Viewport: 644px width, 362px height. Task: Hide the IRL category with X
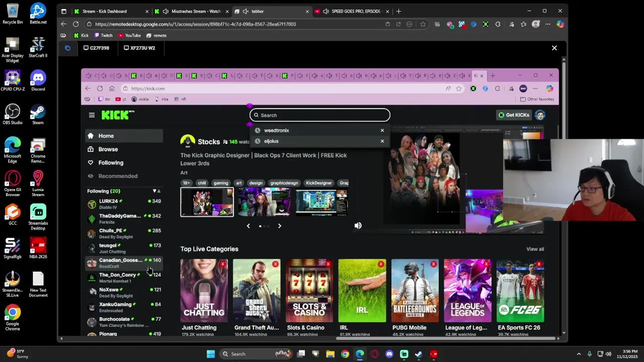point(381,264)
